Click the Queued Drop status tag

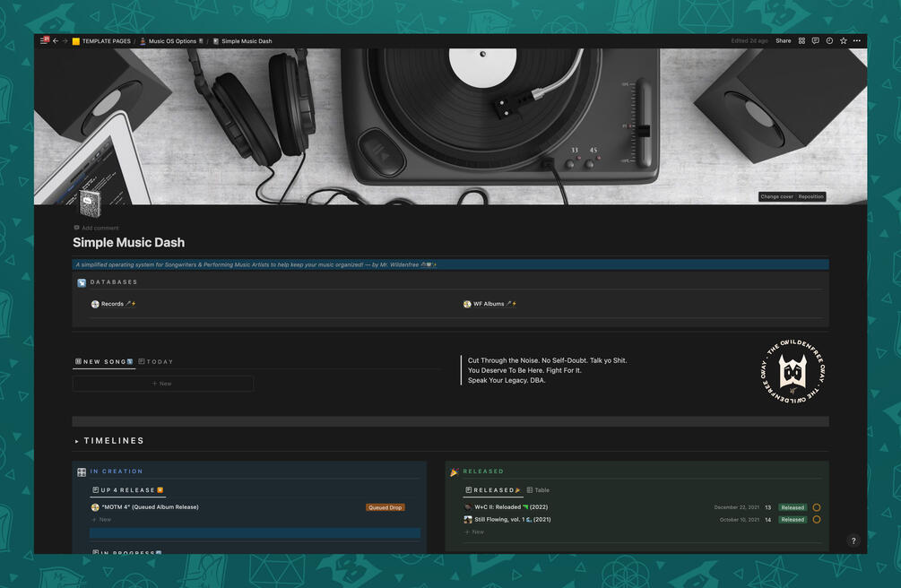click(x=385, y=507)
